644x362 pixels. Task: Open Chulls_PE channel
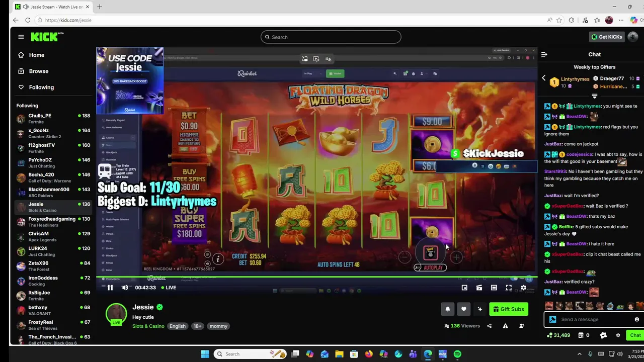(x=53, y=119)
